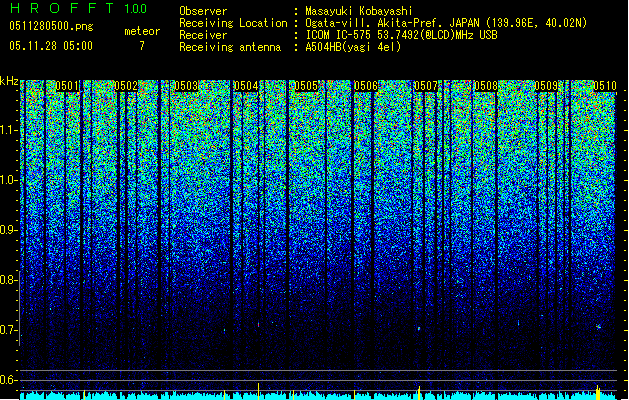This screenshot has width=629, height=400.
Task: Select the antenna value A504HB(yagi 4el)
Action: pyautogui.click(x=353, y=47)
